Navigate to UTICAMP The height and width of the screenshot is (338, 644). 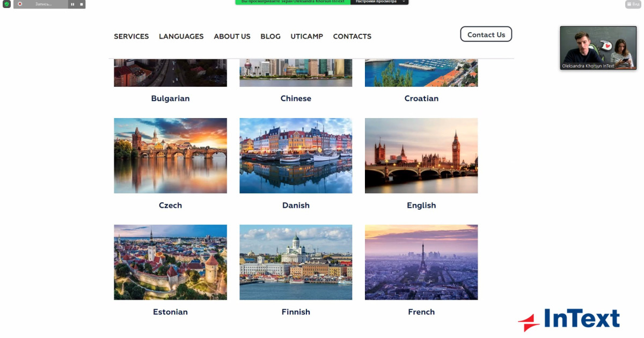pyautogui.click(x=307, y=36)
